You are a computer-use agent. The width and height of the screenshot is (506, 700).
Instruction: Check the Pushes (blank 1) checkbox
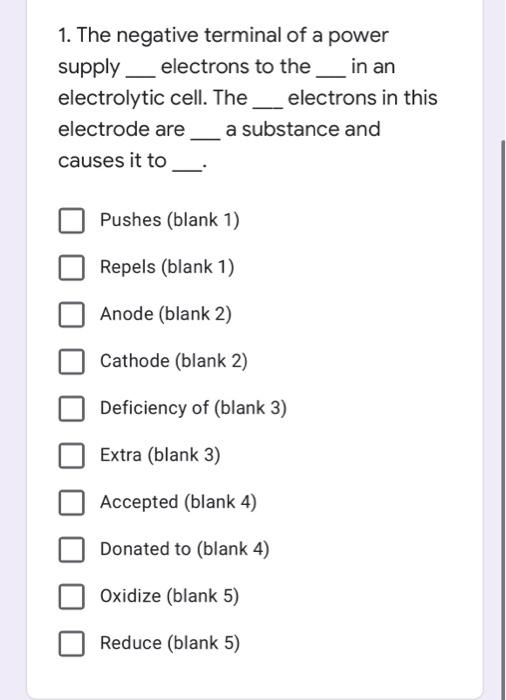(71, 221)
